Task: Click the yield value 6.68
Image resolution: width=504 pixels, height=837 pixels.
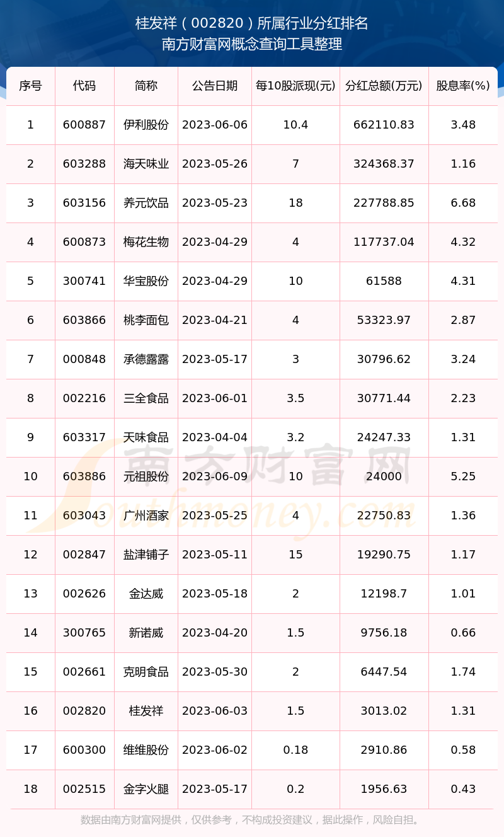Action: (463, 203)
